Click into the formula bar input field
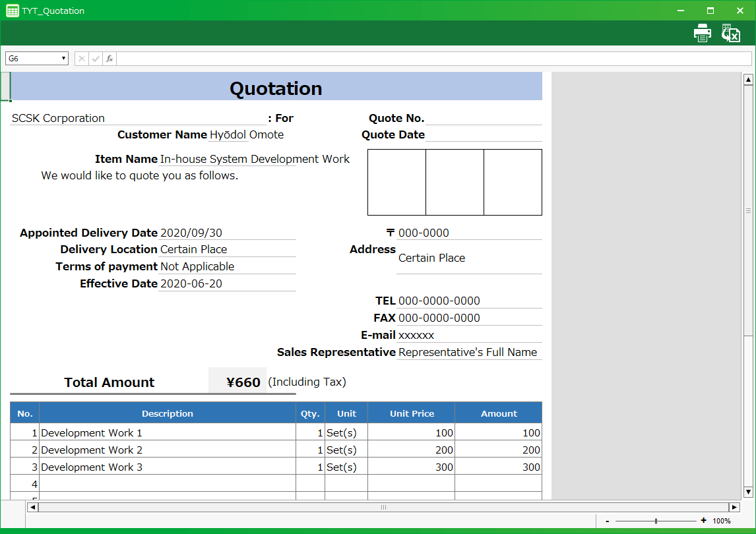Viewport: 756px width, 534px height. (433, 59)
